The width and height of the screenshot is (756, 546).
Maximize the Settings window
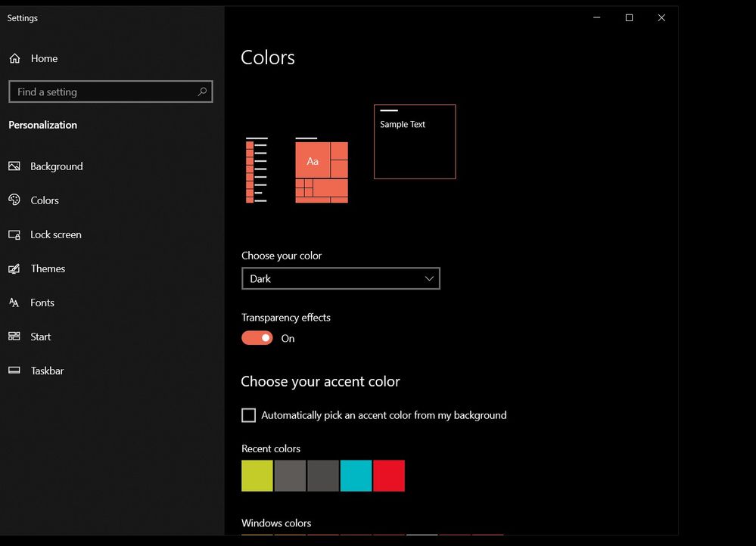click(x=629, y=18)
